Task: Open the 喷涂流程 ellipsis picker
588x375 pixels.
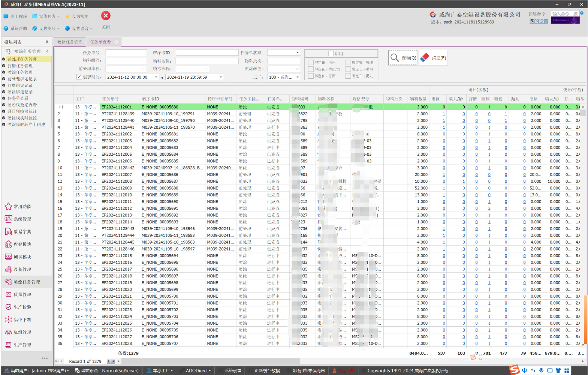Action: [206, 69]
